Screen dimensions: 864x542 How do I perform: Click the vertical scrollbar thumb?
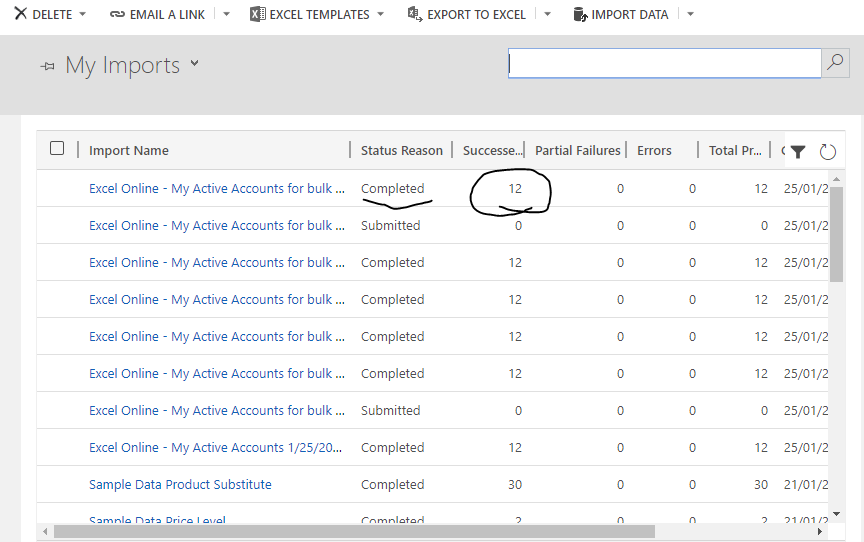point(836,234)
